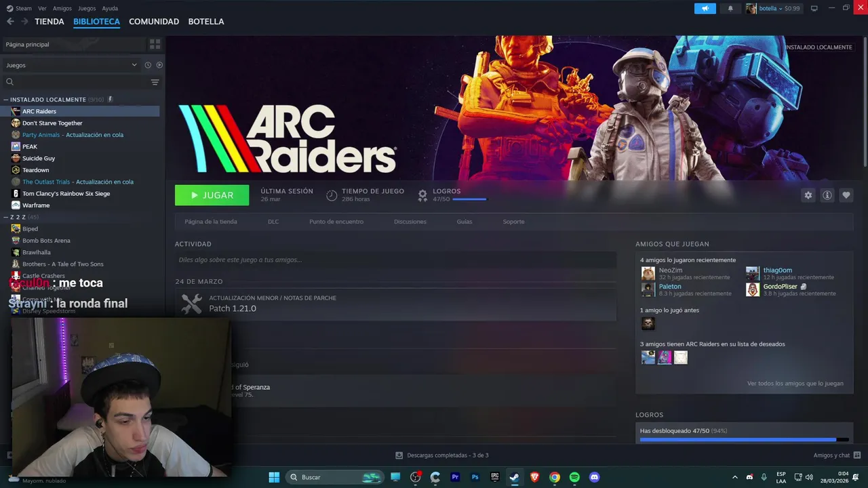Click the library search magnifier icon
Screen dimensions: 868x488
(x=9, y=82)
